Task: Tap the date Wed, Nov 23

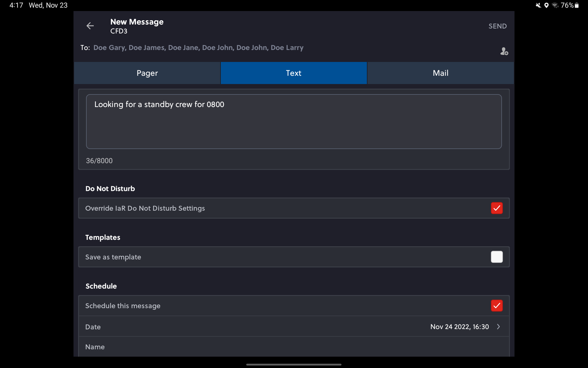Action: tap(48, 5)
